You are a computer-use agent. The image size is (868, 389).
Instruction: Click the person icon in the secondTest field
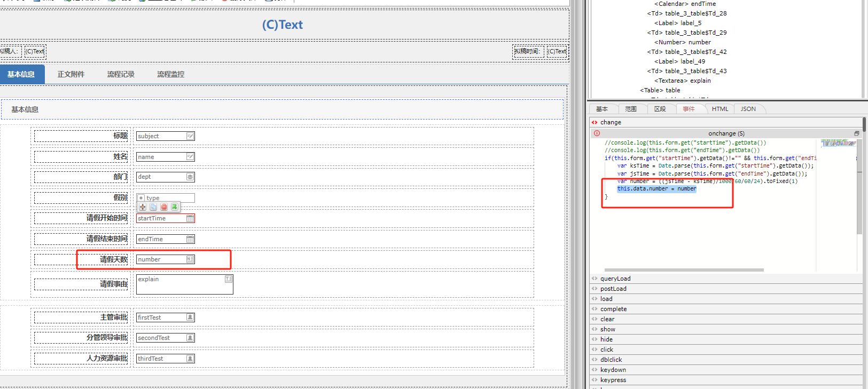click(190, 338)
